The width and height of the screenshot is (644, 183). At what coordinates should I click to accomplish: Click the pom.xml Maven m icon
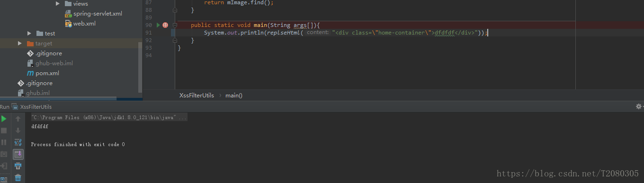tap(30, 73)
